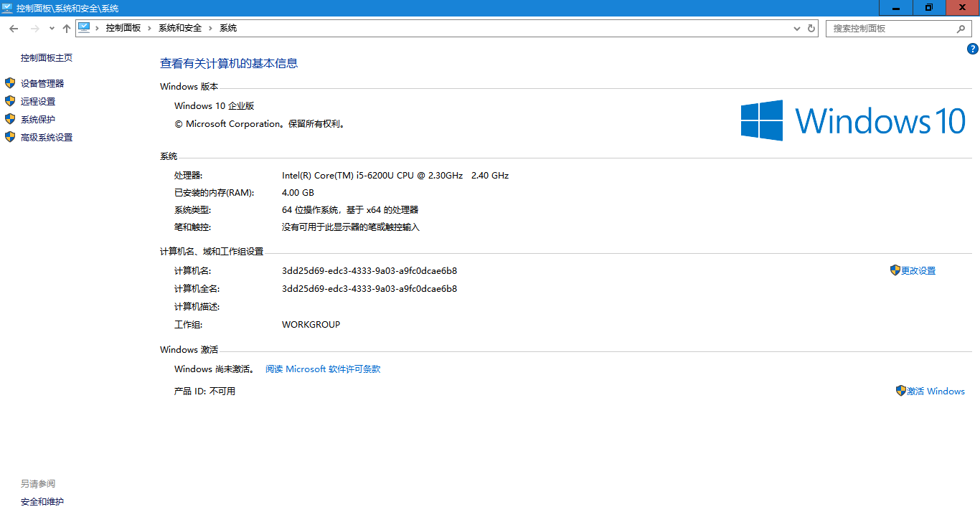Viewport: 980px width, 522px height.
Task: Click the 产品 ID: 不可用 text
Action: tap(204, 391)
